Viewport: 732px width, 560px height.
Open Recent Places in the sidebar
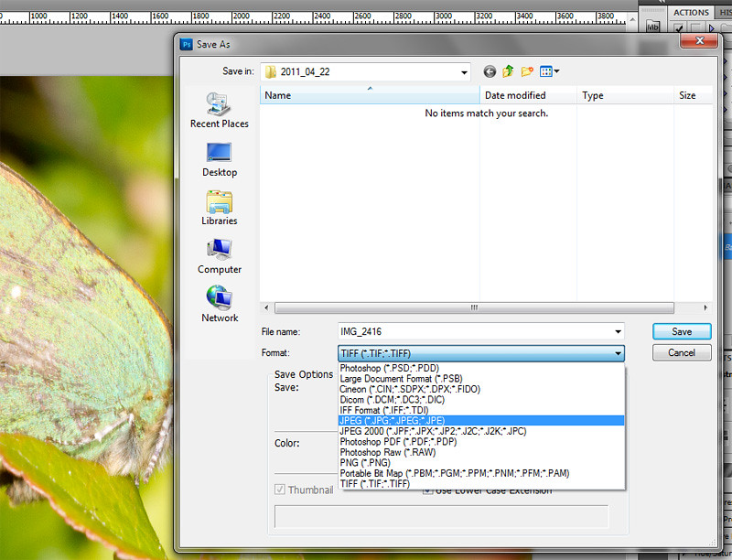point(219,111)
